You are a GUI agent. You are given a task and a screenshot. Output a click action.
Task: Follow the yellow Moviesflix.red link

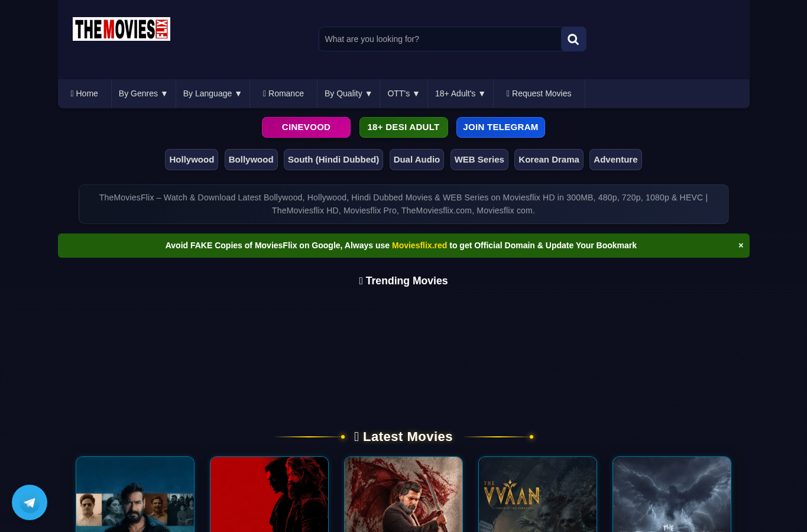coord(419,245)
